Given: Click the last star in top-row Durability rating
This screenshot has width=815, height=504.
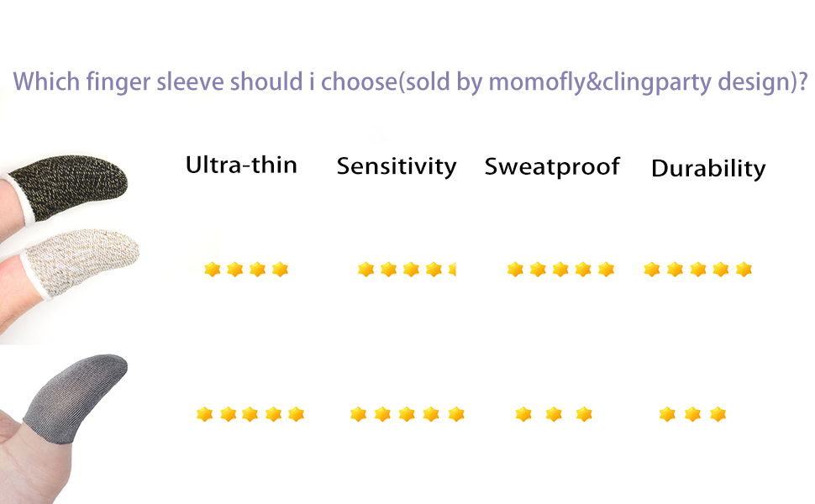Looking at the screenshot, I should (744, 270).
